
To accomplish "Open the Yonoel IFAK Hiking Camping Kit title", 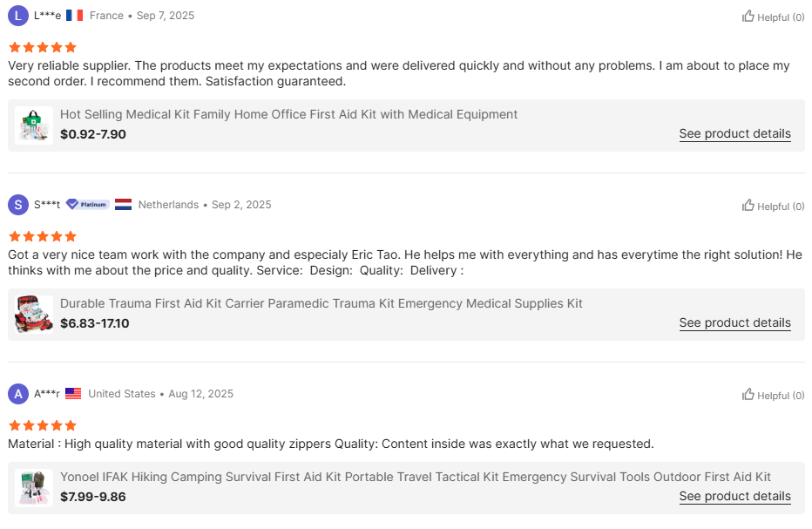I will point(415,477).
